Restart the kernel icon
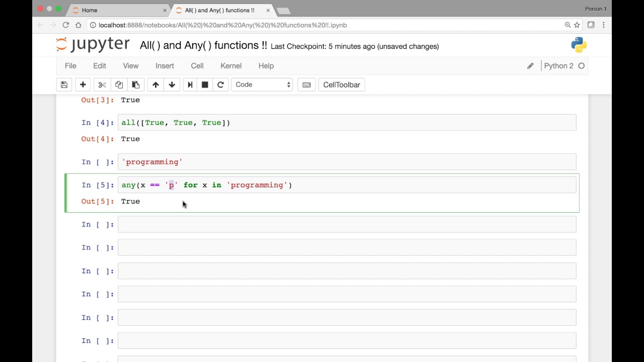Screen dimensions: 644x362 (220, 84)
